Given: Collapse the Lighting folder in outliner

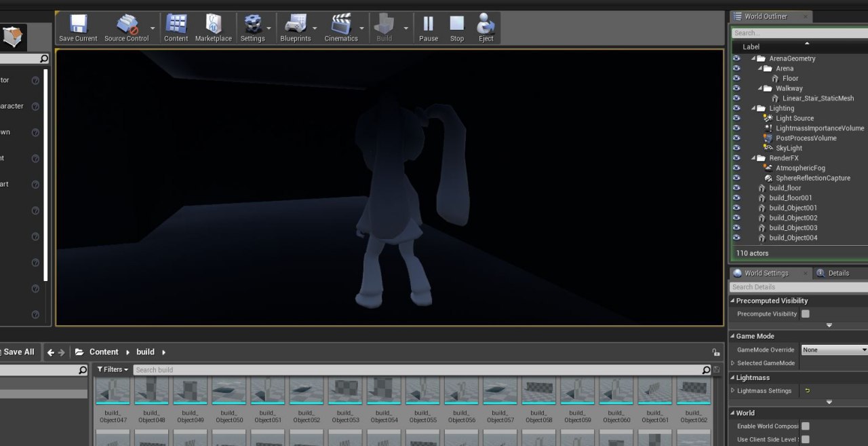Looking at the screenshot, I should pos(753,109).
